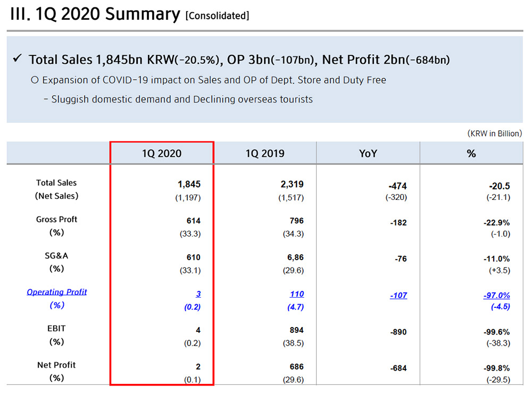This screenshot has width=532, height=394.
Task: Click the 1,845 total sales value
Action: [189, 184]
